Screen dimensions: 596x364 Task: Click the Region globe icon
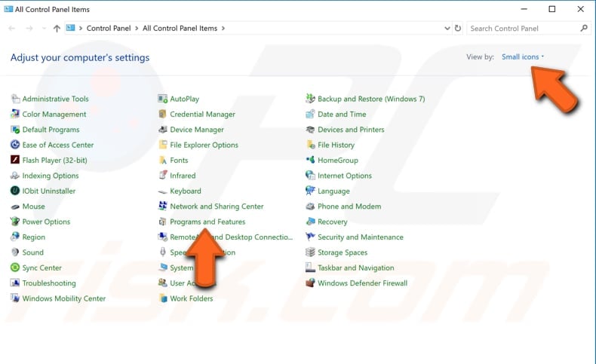coord(15,237)
